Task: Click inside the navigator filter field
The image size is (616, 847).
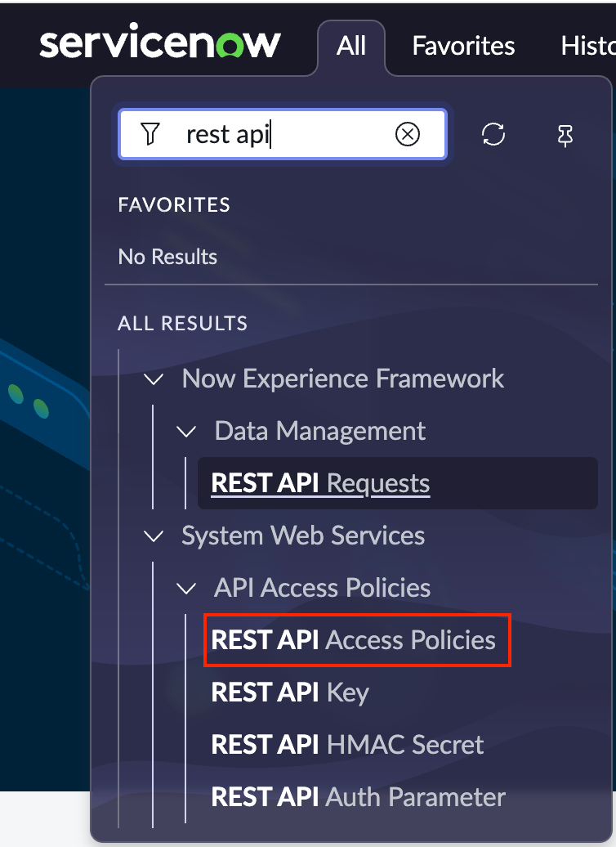Action: [283, 134]
